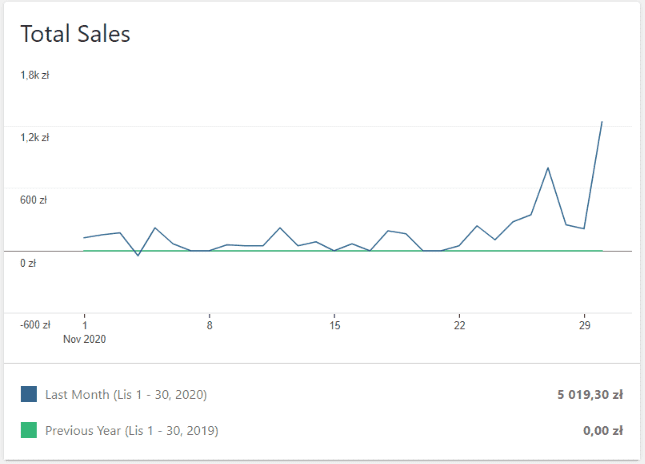Click the blue Last Month legend swatch
The height and width of the screenshot is (464, 645).
coord(29,395)
